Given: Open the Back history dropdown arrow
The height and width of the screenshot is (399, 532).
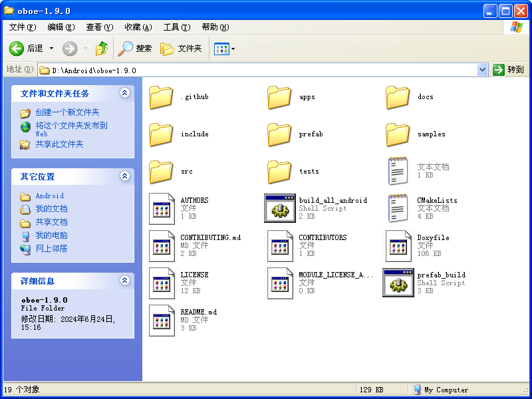Looking at the screenshot, I should 52,49.
